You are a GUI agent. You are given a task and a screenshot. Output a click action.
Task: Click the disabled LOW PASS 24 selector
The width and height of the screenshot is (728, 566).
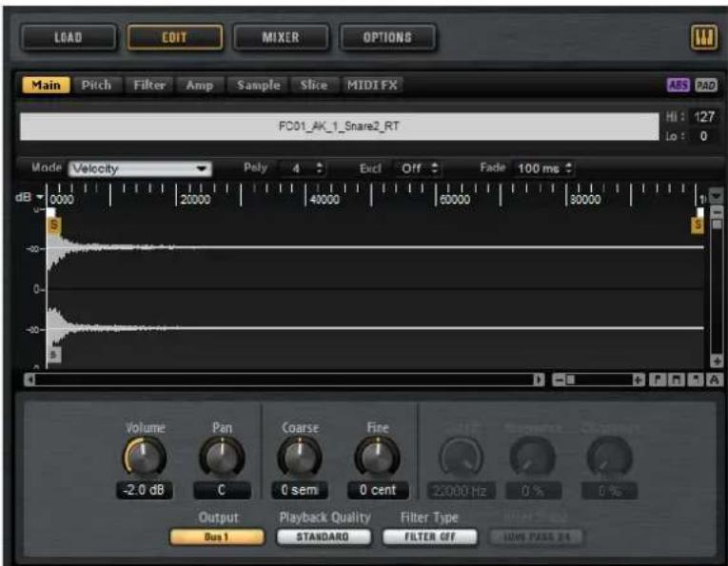pyautogui.click(x=537, y=537)
